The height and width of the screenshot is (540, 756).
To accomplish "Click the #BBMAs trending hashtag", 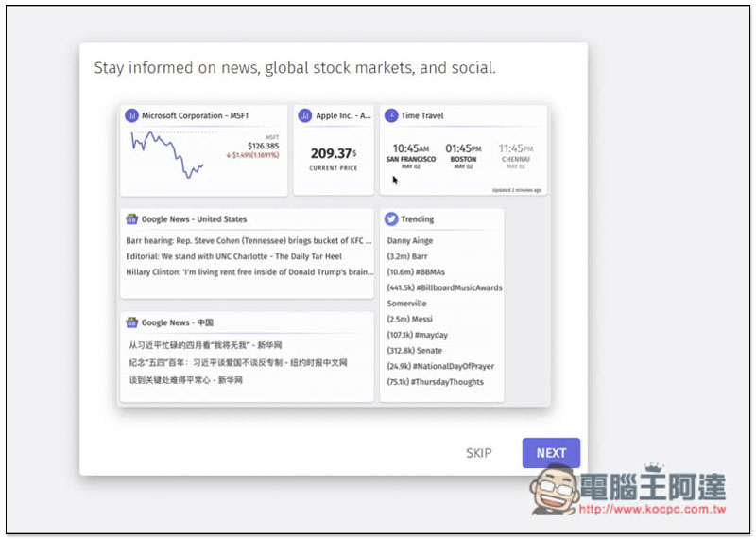I will tap(416, 272).
